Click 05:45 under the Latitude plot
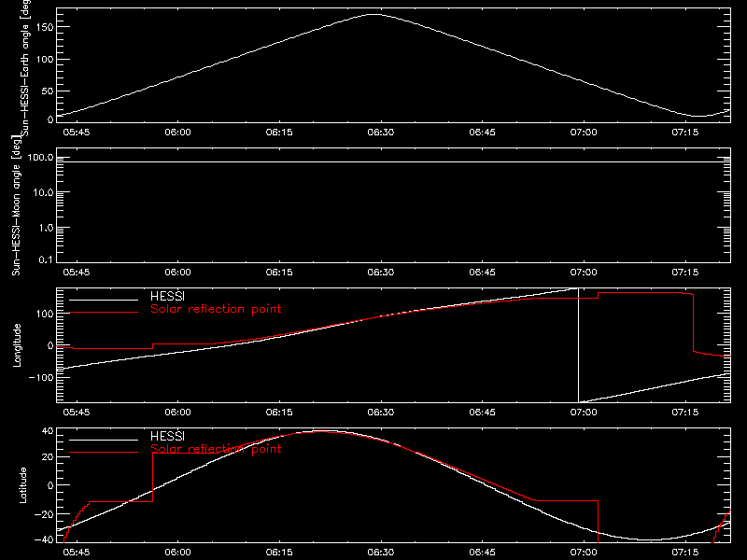Viewport: 747px width, 560px height. click(77, 552)
